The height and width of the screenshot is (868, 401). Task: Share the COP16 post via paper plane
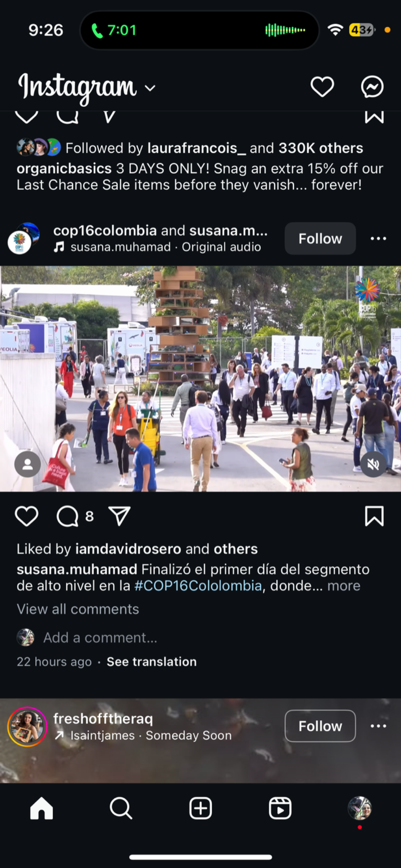point(119,516)
